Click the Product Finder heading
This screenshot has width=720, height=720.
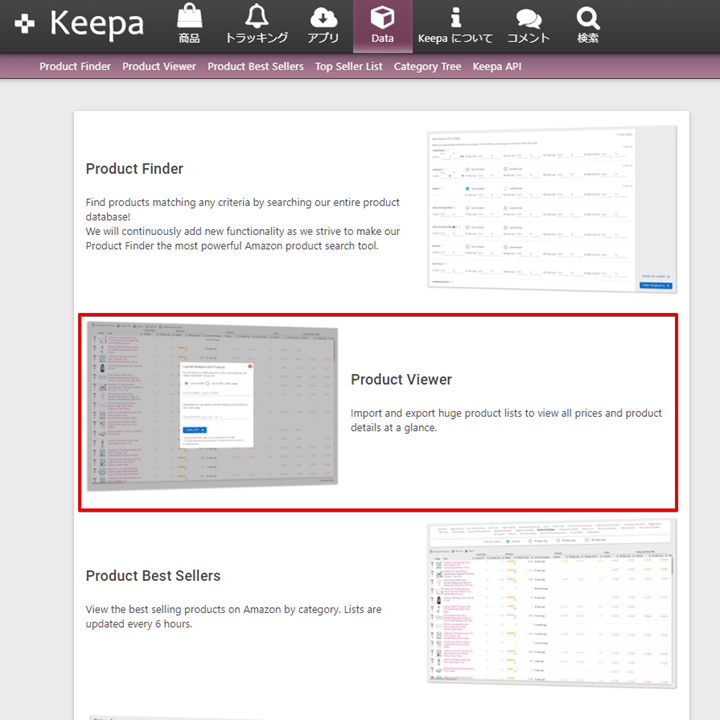tap(134, 169)
